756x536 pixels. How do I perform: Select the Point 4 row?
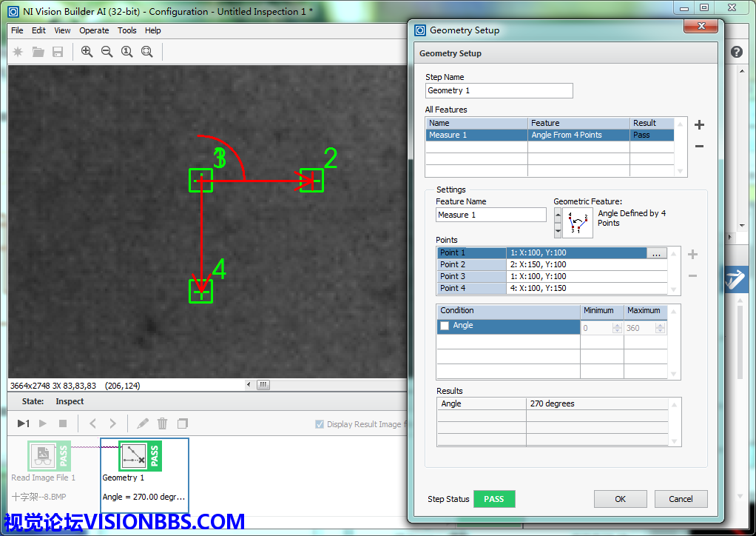coord(552,288)
